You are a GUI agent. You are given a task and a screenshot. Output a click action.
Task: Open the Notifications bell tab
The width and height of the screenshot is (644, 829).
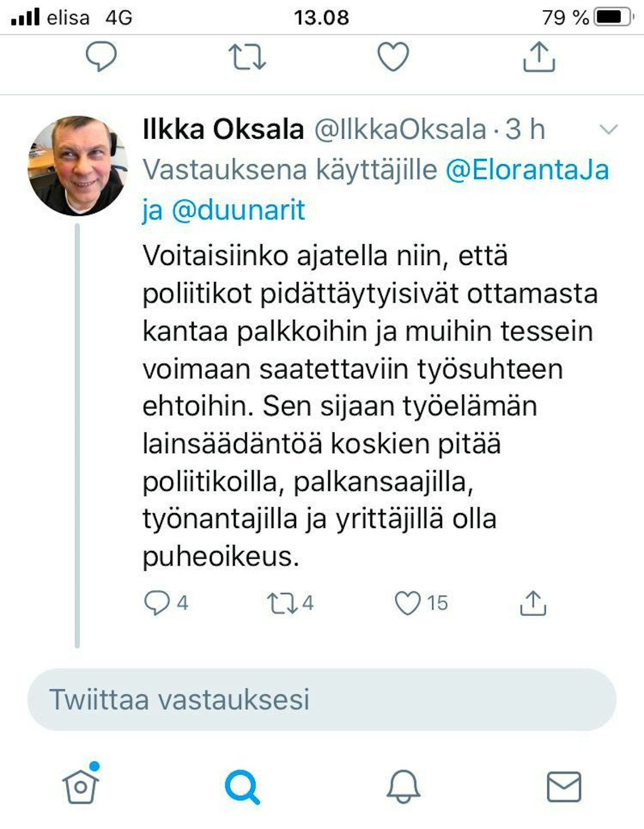coord(403,786)
